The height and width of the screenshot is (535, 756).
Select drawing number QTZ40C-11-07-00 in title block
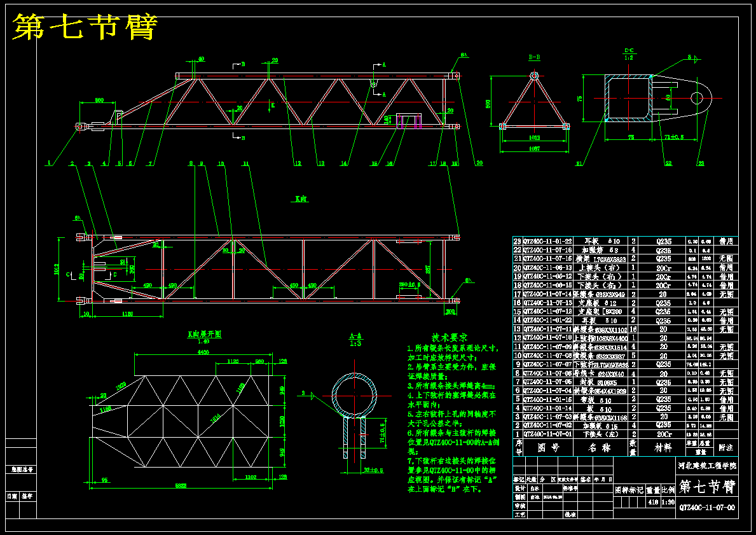coord(707,508)
